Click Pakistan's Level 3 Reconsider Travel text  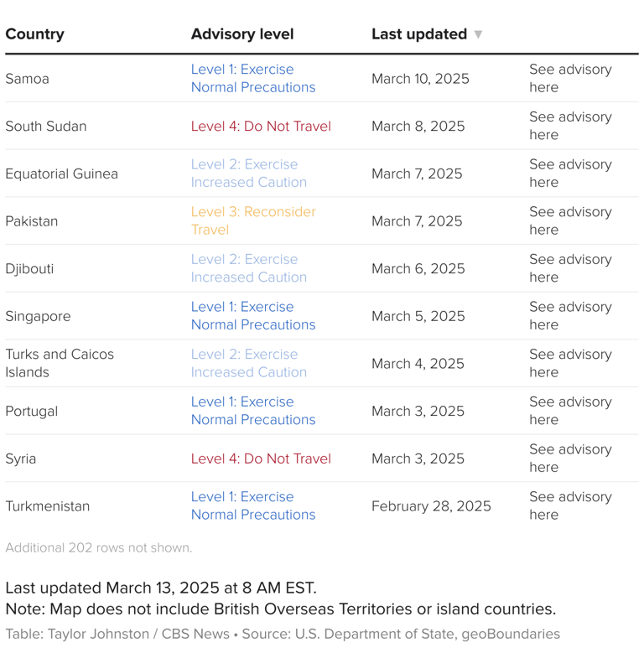pyautogui.click(x=252, y=220)
